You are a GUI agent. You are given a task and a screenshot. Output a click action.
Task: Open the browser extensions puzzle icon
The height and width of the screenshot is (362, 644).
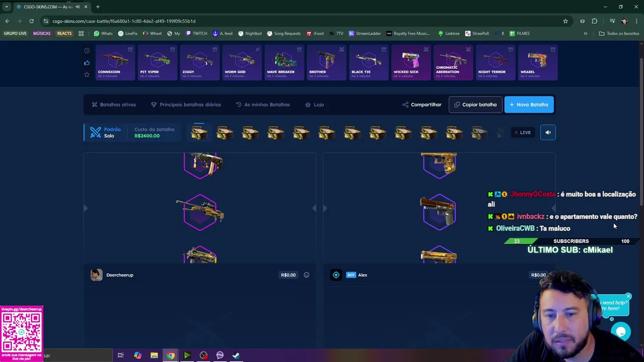[x=595, y=21]
